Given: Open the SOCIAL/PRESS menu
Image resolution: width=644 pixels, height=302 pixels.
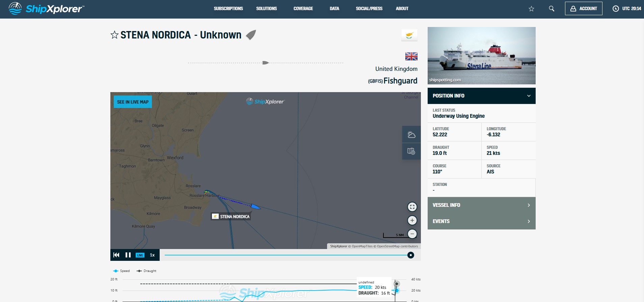Looking at the screenshot, I should (369, 8).
